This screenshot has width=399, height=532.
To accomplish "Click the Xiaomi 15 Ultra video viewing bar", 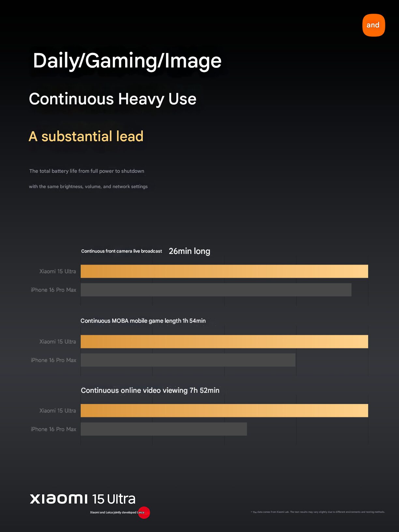I will coord(224,411).
